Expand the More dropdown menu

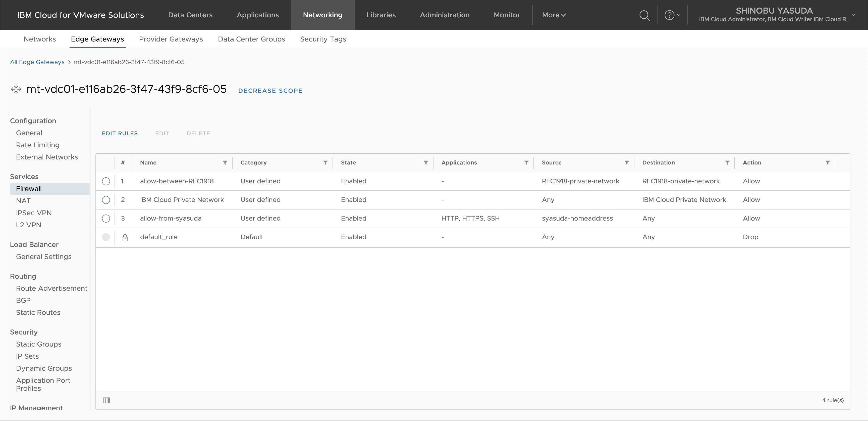(x=554, y=15)
